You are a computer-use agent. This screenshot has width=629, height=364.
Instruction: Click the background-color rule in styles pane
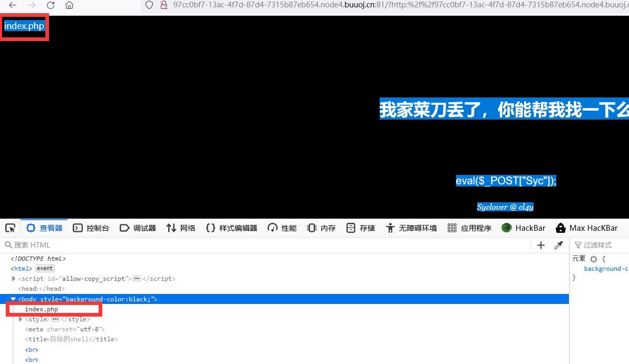pos(606,269)
